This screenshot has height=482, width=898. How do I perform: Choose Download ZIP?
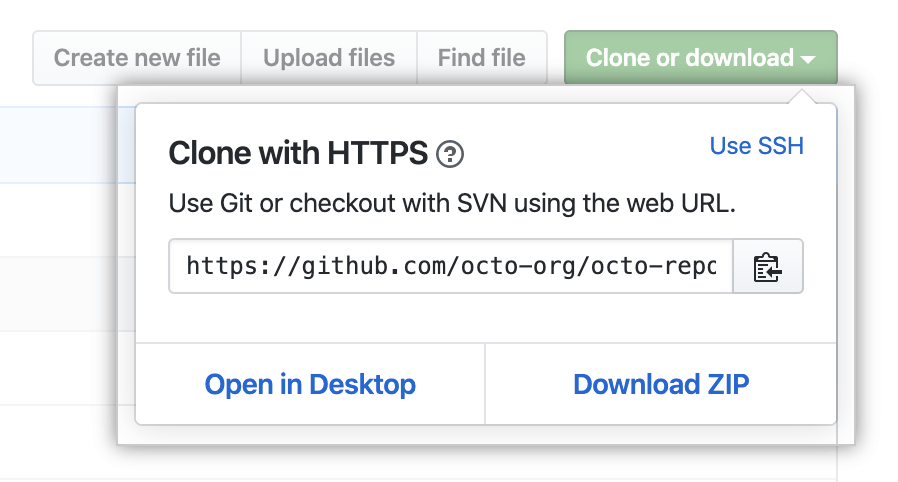point(661,384)
